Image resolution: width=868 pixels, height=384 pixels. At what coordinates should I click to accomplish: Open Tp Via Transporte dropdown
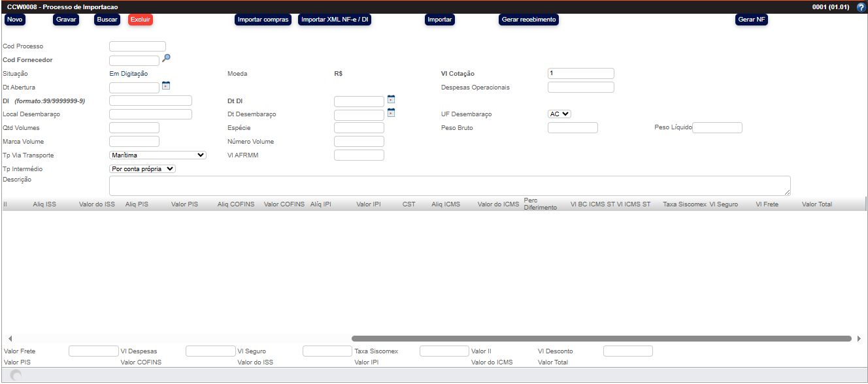click(158, 155)
